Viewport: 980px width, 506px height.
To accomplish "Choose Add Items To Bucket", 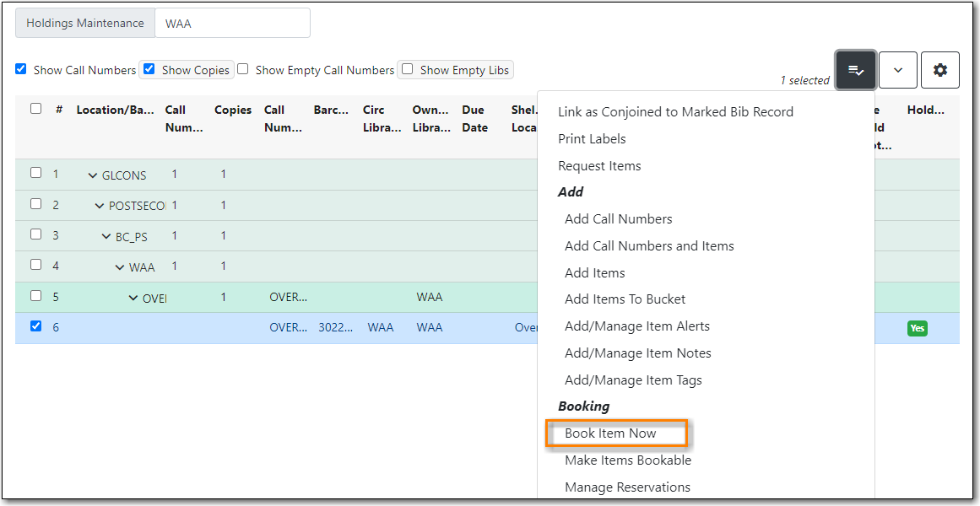I will (625, 299).
